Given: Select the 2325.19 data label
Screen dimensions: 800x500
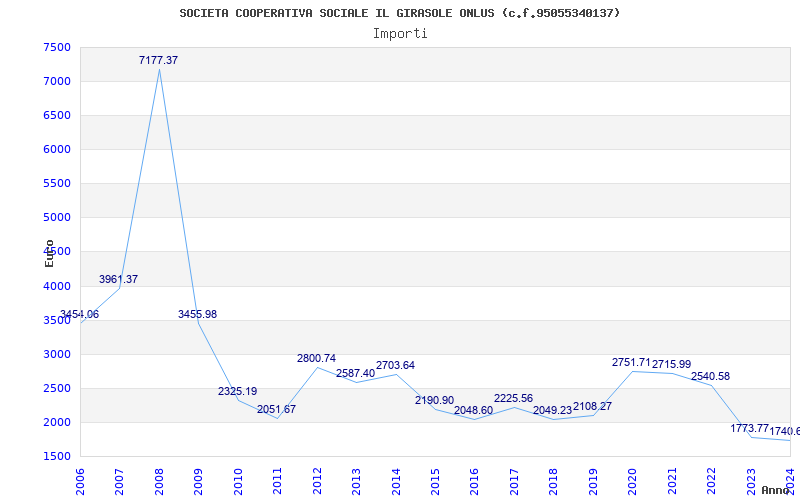Looking at the screenshot, I should [x=238, y=391].
